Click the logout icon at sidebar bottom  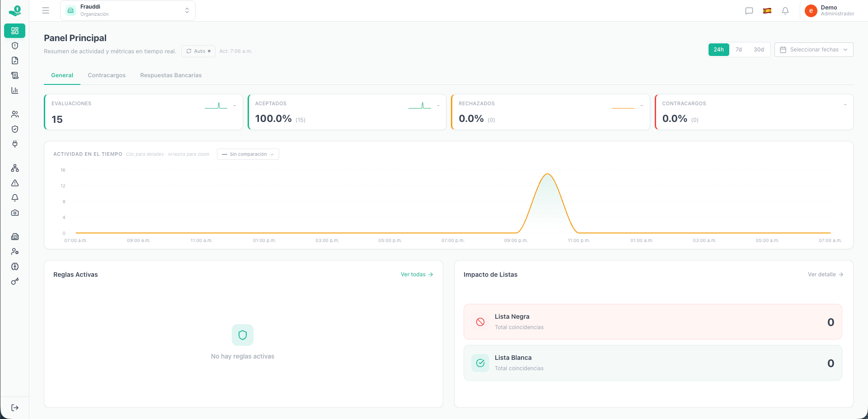(x=15, y=407)
